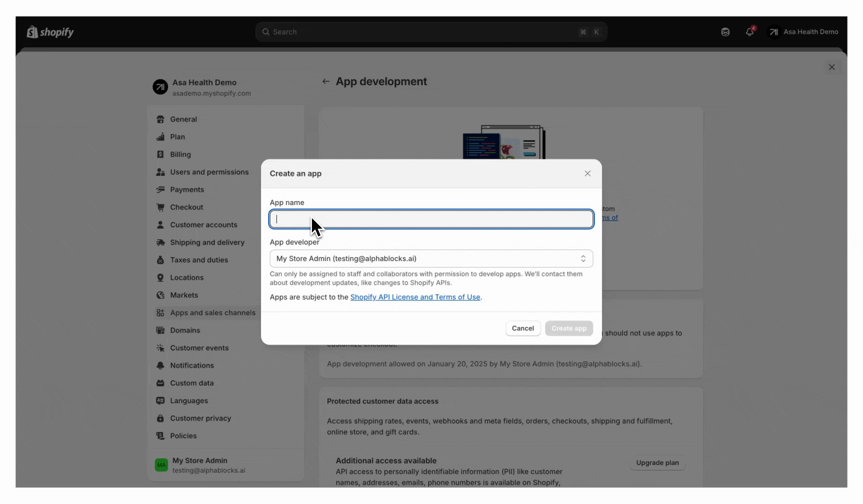The image size is (863, 504).
Task: Click the back arrow beside App development
Action: 326,81
